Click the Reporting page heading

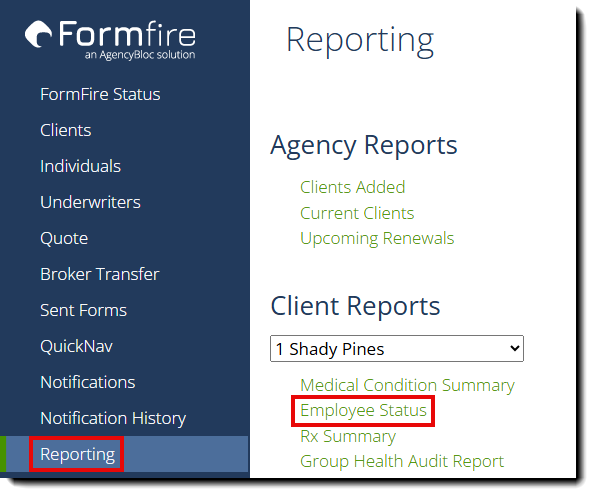pyautogui.click(x=360, y=41)
